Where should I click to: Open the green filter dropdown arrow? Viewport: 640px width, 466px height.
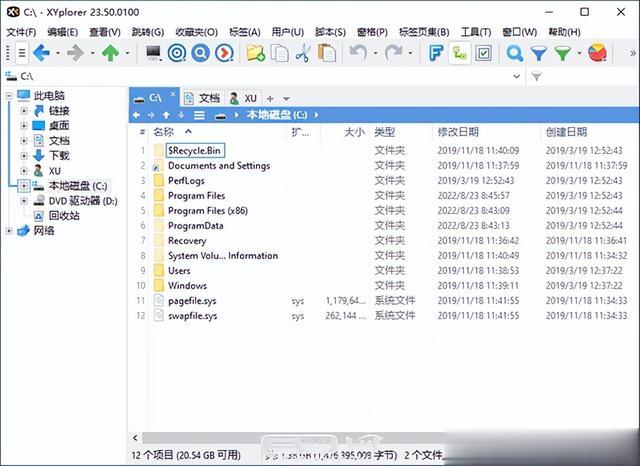[x=579, y=53]
